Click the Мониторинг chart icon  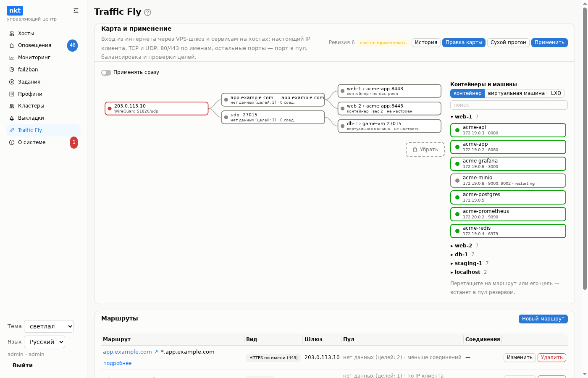tap(12, 58)
